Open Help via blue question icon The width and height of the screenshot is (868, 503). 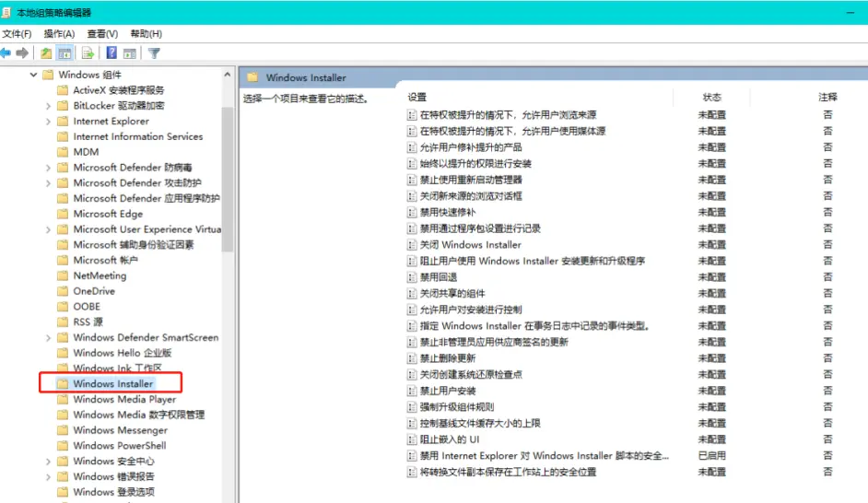tap(111, 53)
